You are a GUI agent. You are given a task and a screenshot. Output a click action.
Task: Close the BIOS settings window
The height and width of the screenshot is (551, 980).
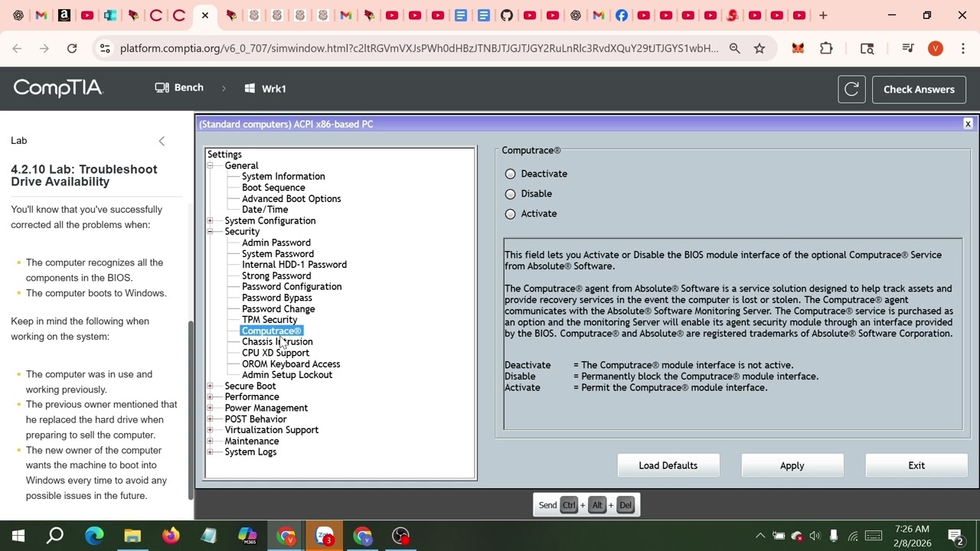pyautogui.click(x=968, y=124)
